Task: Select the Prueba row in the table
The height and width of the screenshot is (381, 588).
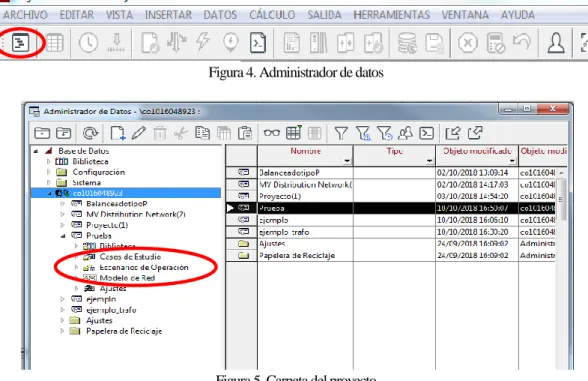Action: coord(392,208)
